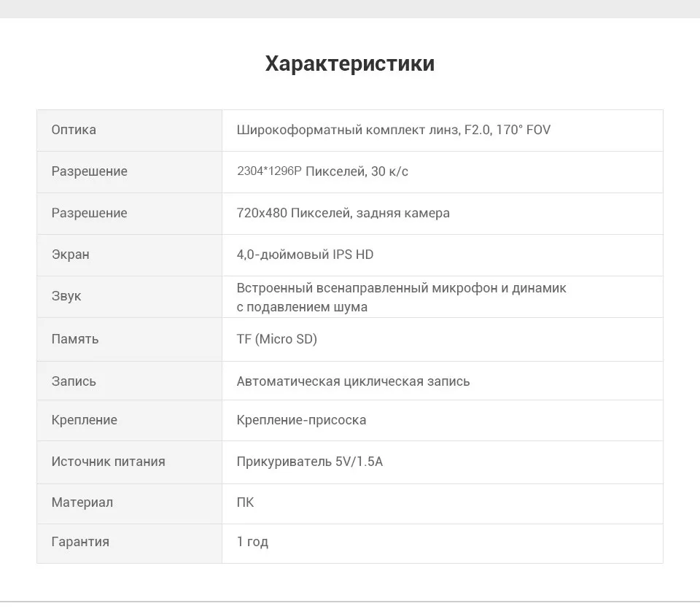Click the Звук row label

click(x=66, y=296)
